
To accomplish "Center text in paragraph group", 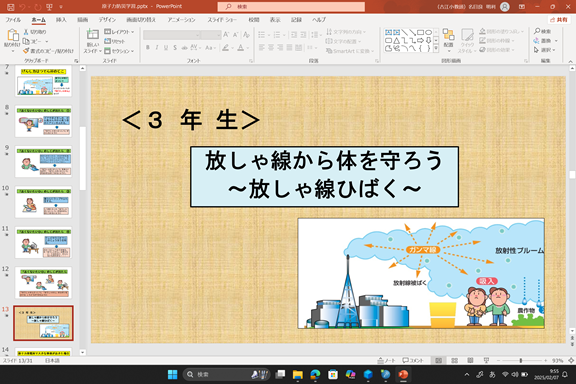I will (x=271, y=47).
